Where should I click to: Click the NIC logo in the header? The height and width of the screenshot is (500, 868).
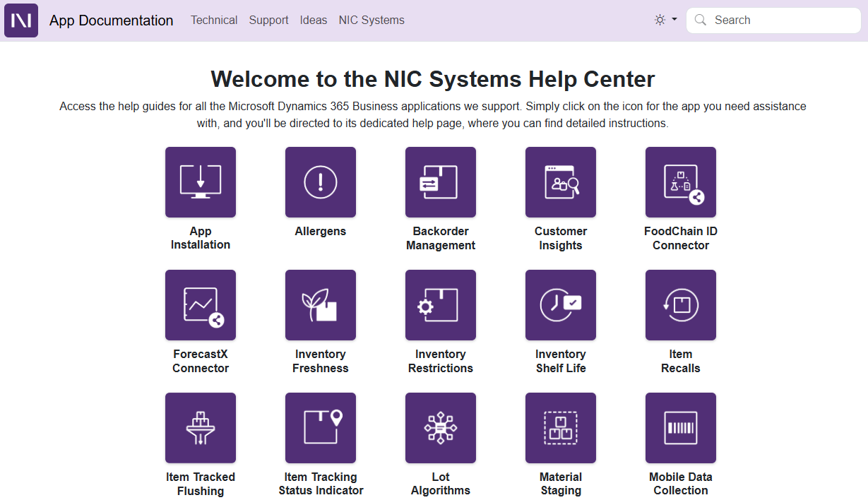click(21, 20)
